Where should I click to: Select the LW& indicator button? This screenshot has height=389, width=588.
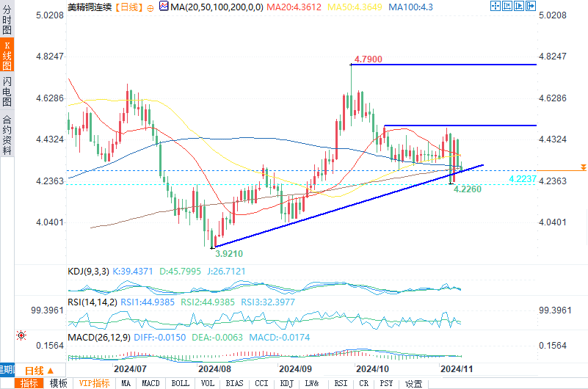click(312, 383)
